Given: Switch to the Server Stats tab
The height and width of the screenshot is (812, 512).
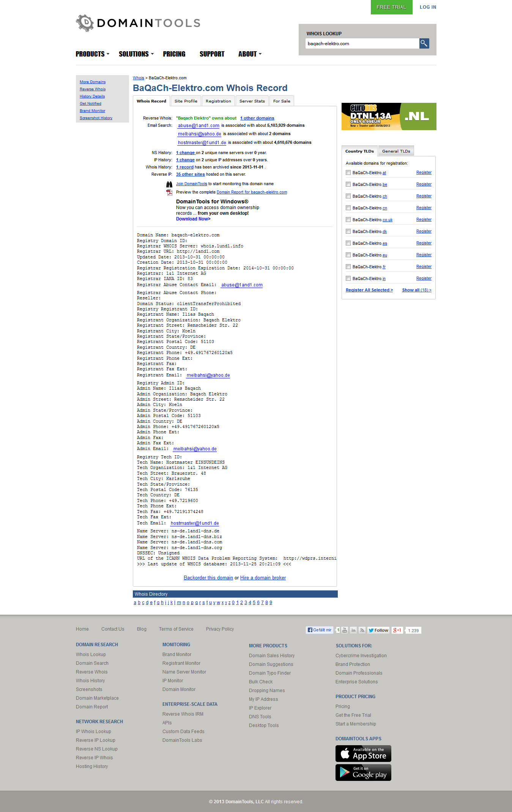Looking at the screenshot, I should point(252,101).
